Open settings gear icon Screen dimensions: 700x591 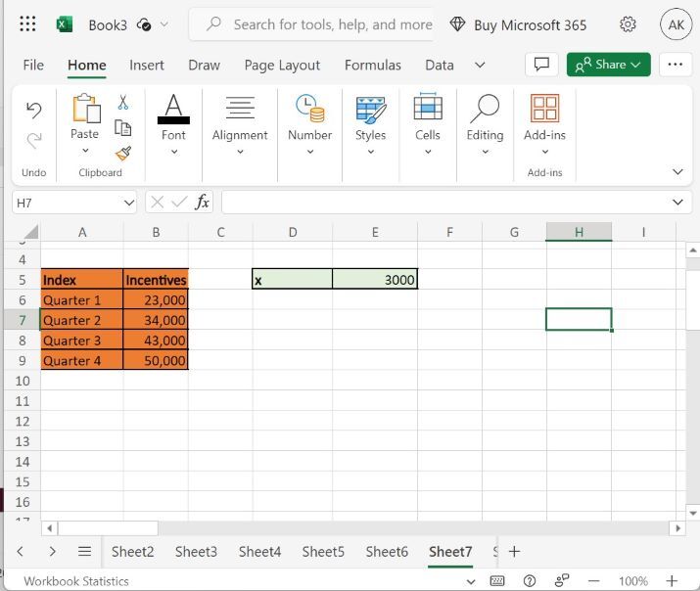(628, 24)
